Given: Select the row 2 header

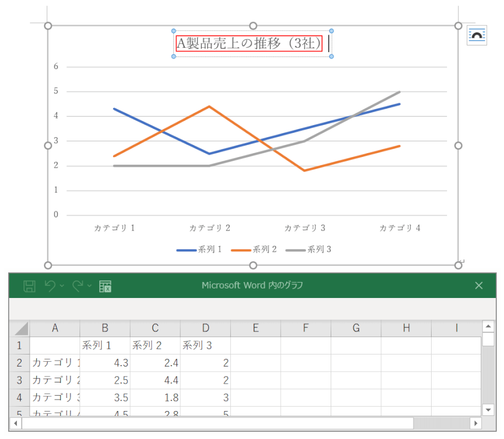Looking at the screenshot, I should pyautogui.click(x=19, y=363).
